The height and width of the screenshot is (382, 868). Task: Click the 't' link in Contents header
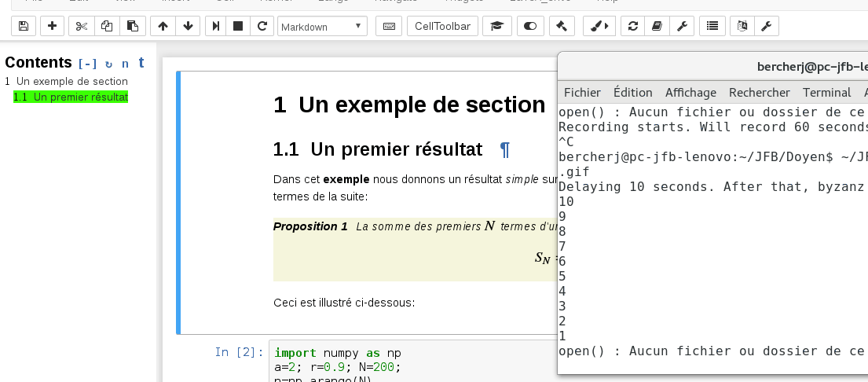tap(141, 63)
